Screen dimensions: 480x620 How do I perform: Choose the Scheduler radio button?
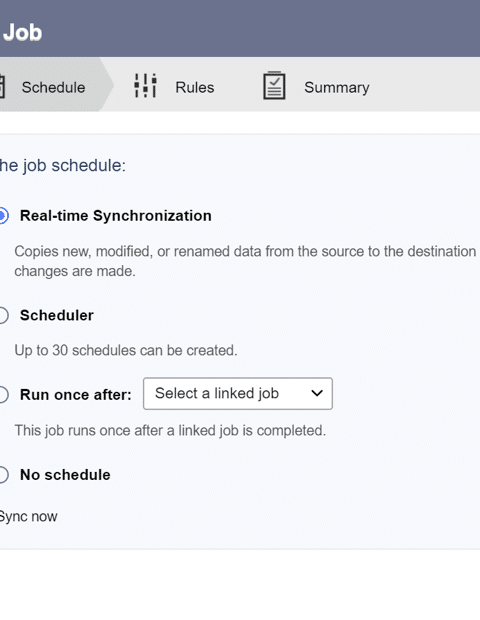coord(3,316)
